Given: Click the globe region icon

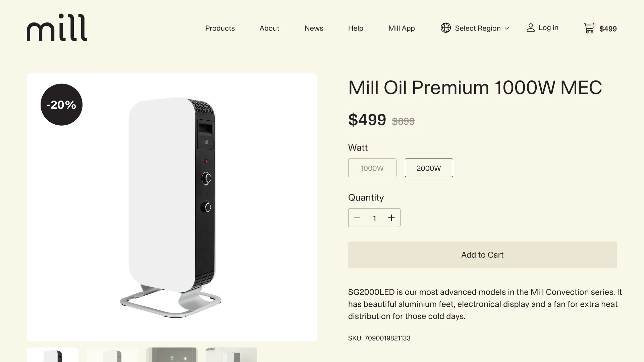Looking at the screenshot, I should click(x=445, y=28).
